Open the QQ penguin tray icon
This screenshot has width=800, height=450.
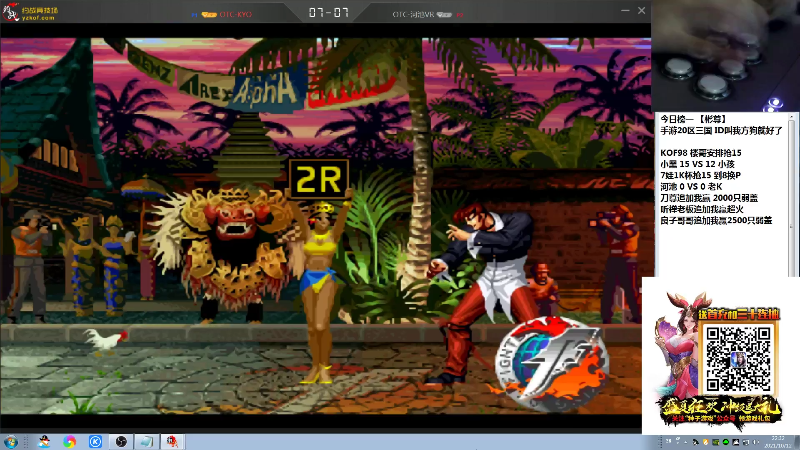coord(695,442)
